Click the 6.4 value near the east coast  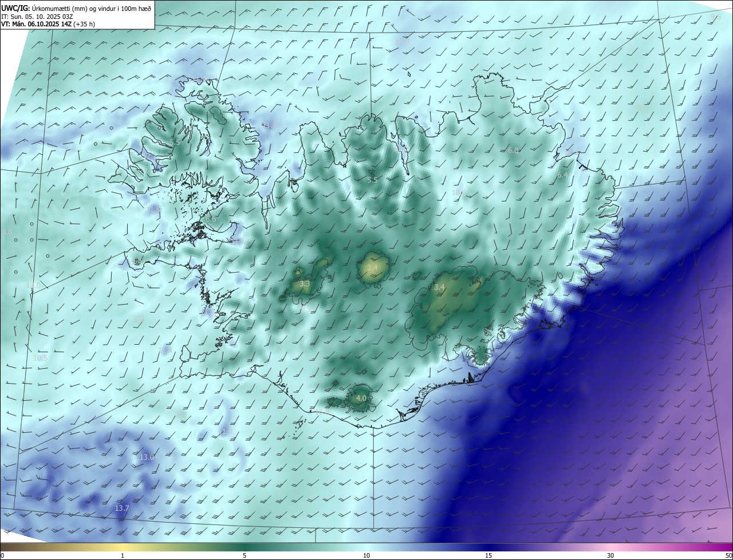(x=562, y=175)
